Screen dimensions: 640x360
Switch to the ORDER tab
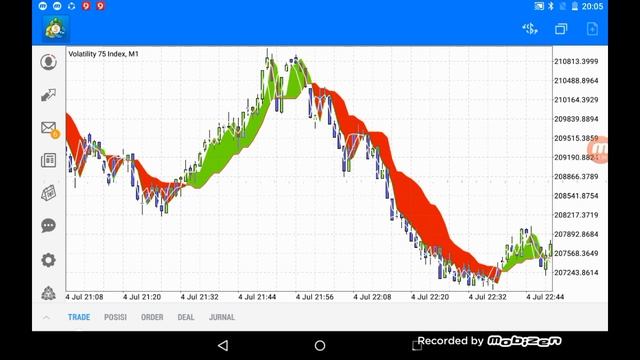click(152, 317)
